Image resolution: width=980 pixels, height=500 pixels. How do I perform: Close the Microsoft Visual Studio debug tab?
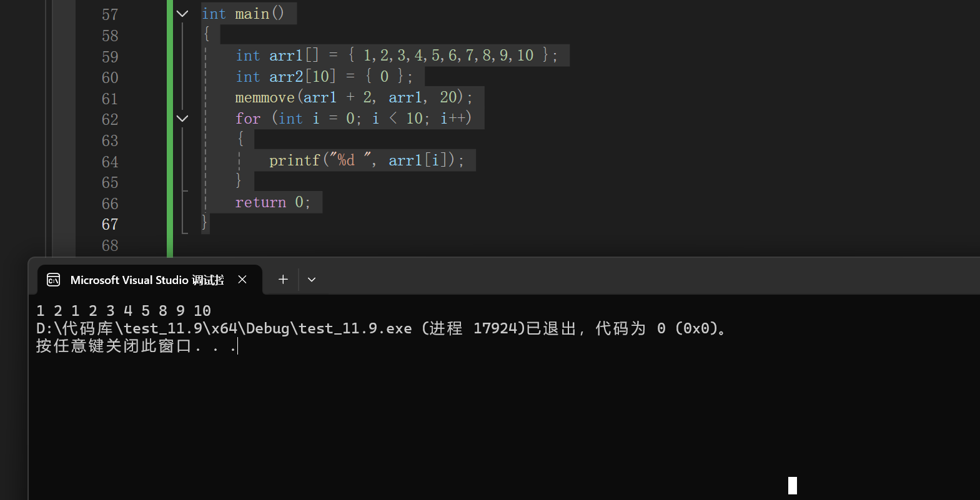click(242, 280)
